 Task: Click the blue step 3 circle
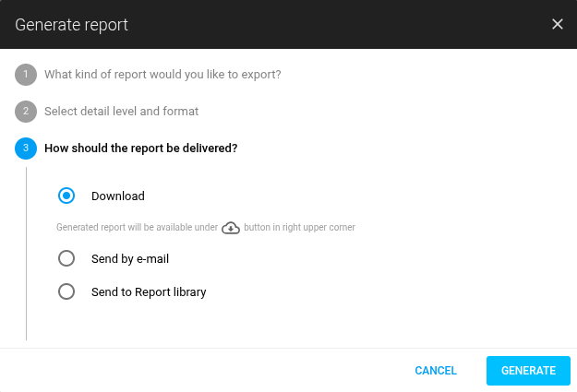(26, 148)
